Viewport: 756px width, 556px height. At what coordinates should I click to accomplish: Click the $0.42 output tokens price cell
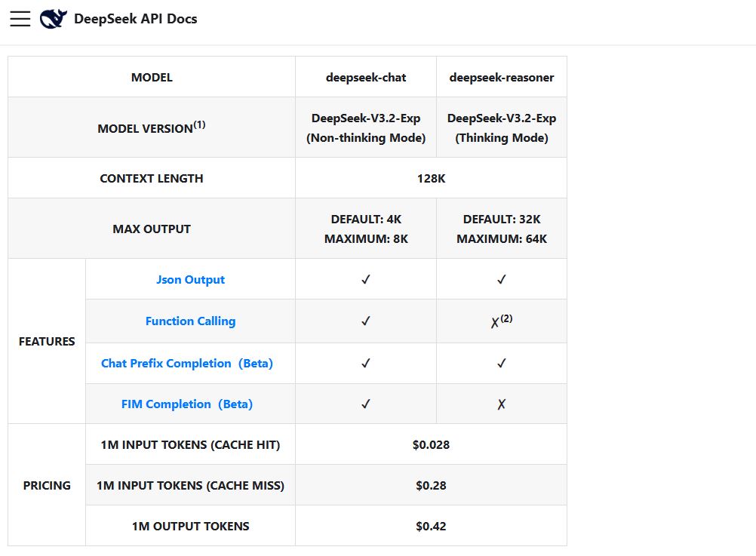[x=431, y=526]
